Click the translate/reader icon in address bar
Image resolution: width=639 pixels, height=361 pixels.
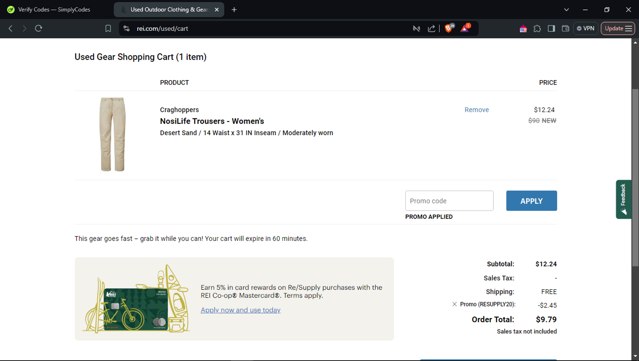tap(416, 29)
